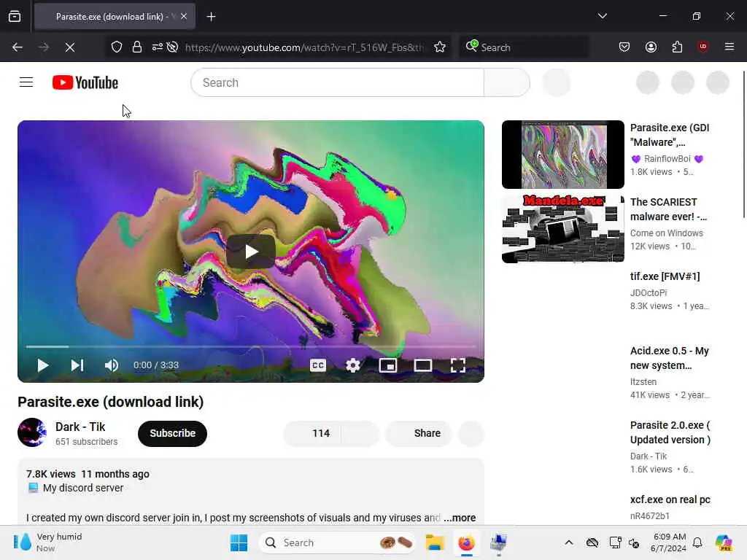Viewport: 747px width, 560px height.
Task: Open a new browser tab
Action: tap(211, 17)
